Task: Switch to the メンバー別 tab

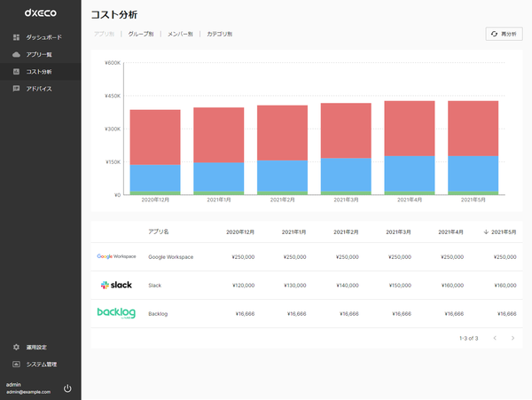Action: click(x=180, y=34)
